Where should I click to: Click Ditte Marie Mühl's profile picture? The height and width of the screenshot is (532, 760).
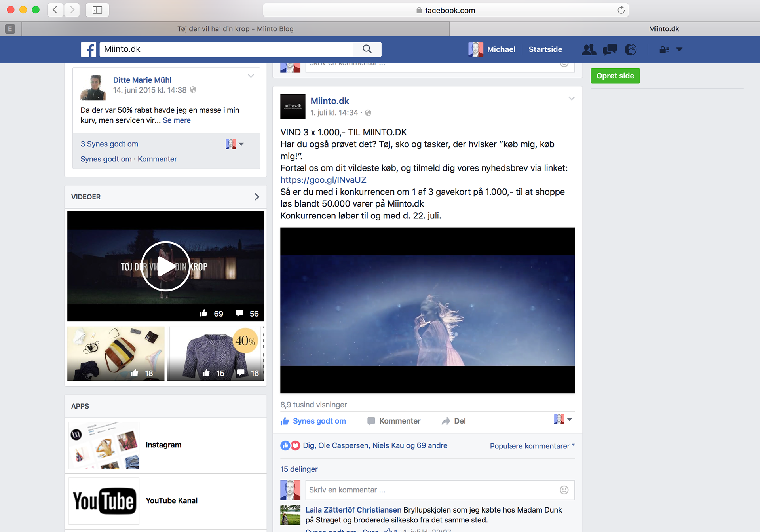click(x=93, y=87)
